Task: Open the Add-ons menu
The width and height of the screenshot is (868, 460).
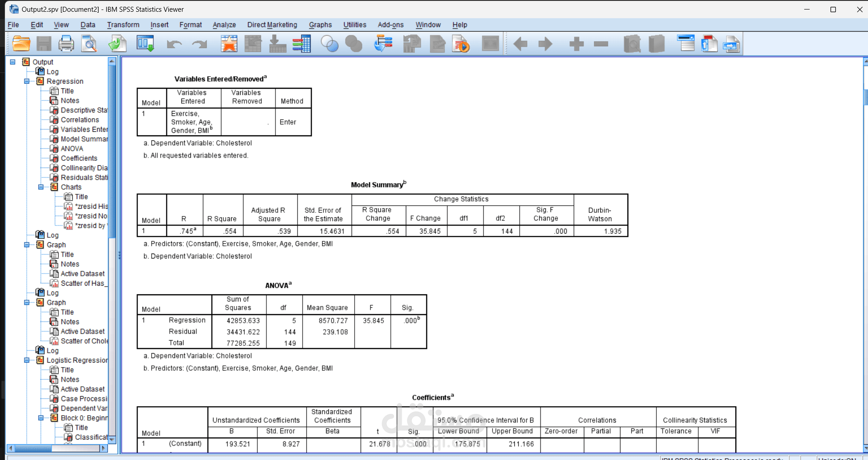Action: [391, 25]
